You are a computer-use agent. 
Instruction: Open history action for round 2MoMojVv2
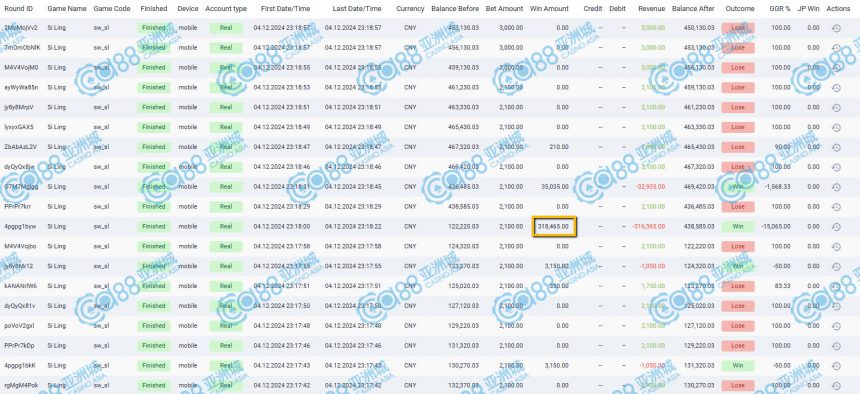836,28
